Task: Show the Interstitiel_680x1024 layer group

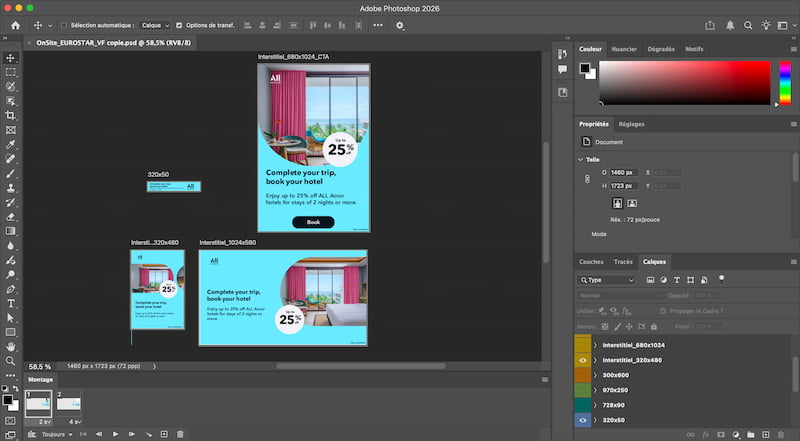Action: 583,345
